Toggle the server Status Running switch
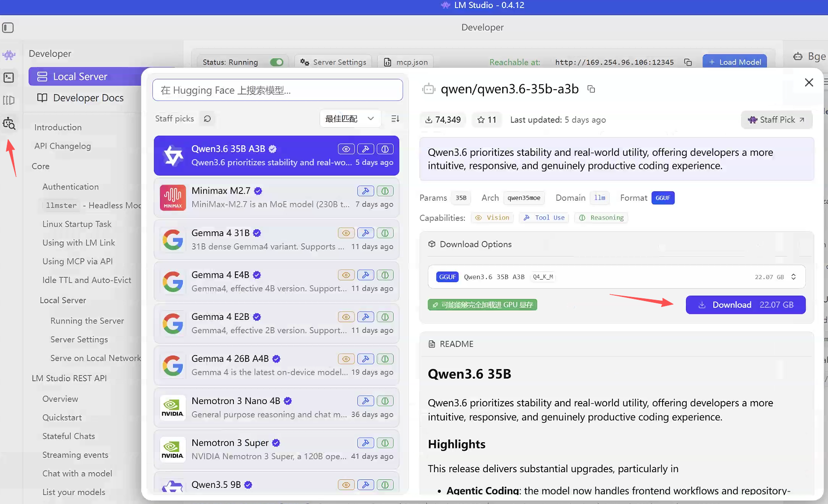The width and height of the screenshot is (828, 504). [x=277, y=62]
